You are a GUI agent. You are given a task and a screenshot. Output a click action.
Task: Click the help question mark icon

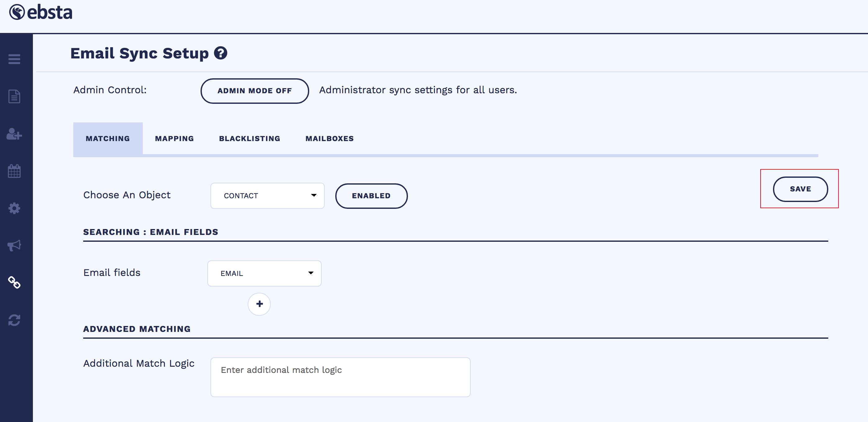click(221, 53)
